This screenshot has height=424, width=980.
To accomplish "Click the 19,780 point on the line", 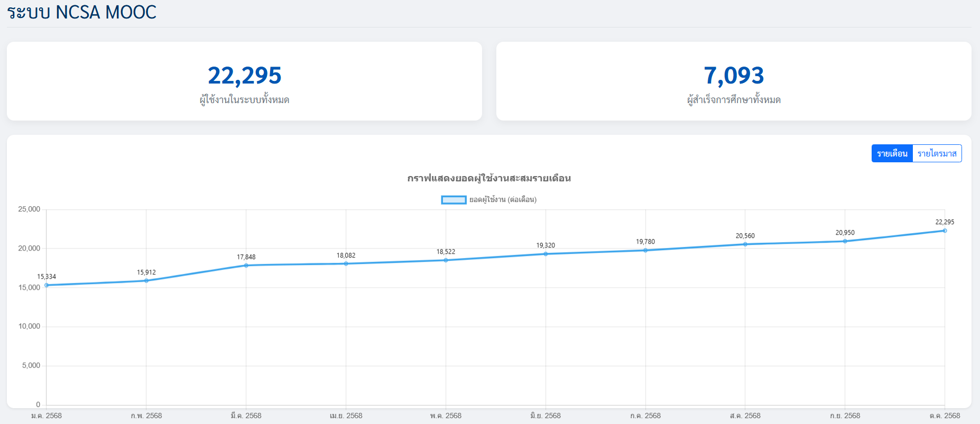I will point(645,250).
